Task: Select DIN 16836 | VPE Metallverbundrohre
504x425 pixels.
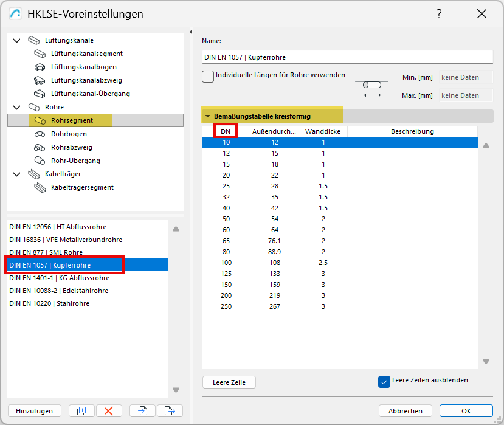Action: 88,240
